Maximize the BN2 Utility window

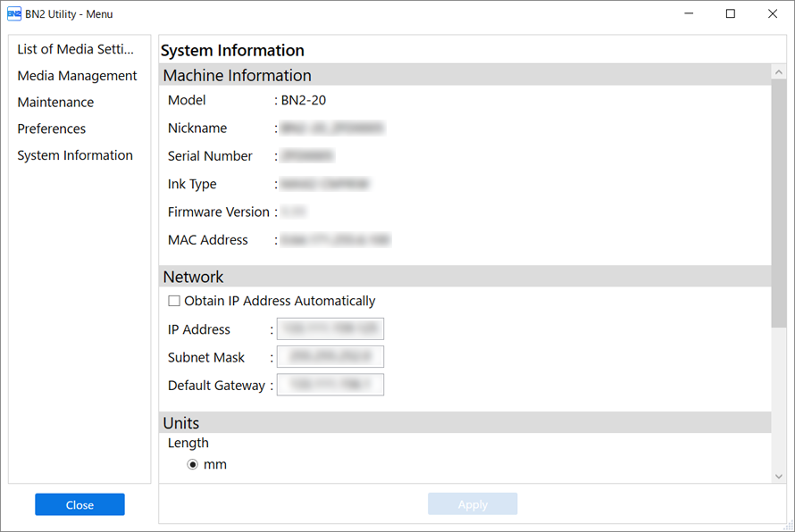[x=730, y=13]
